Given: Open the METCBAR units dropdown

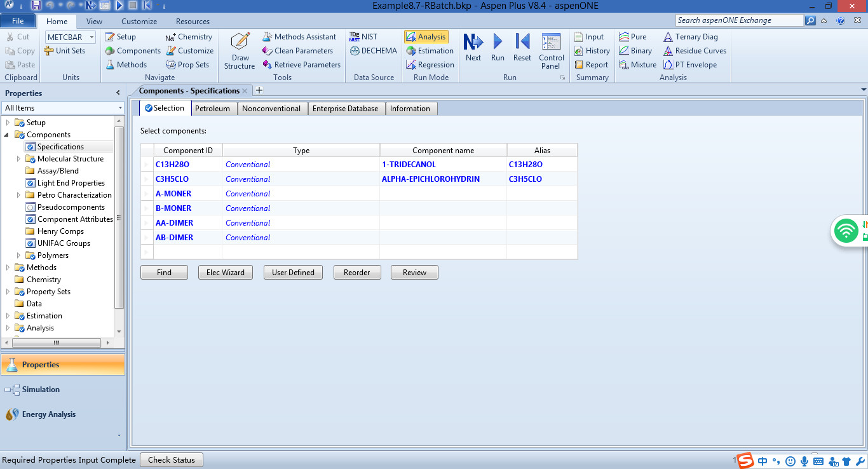Looking at the screenshot, I should (x=92, y=37).
